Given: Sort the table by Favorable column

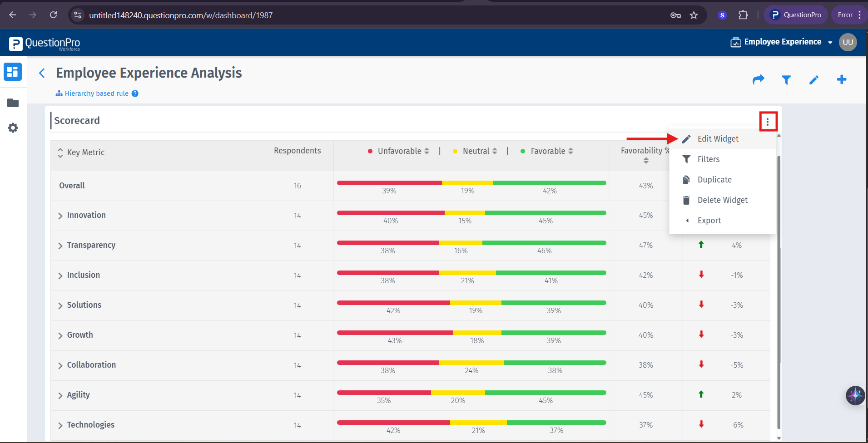Looking at the screenshot, I should [570, 151].
